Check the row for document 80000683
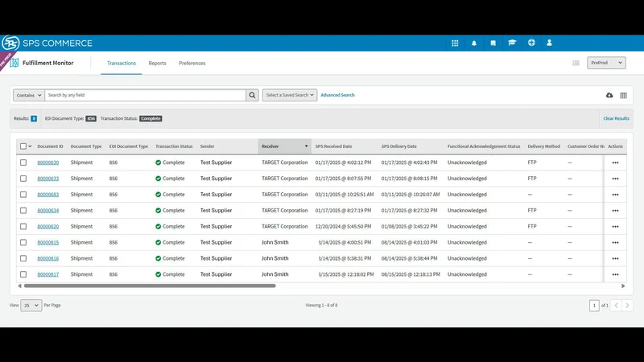Viewport: 644px width, 362px height. [x=23, y=195]
